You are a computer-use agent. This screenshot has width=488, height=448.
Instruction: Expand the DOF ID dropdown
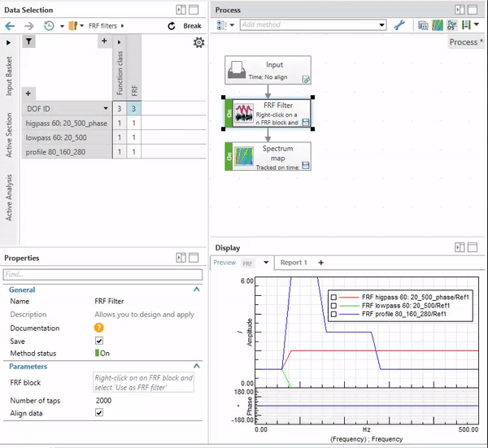coord(106,108)
